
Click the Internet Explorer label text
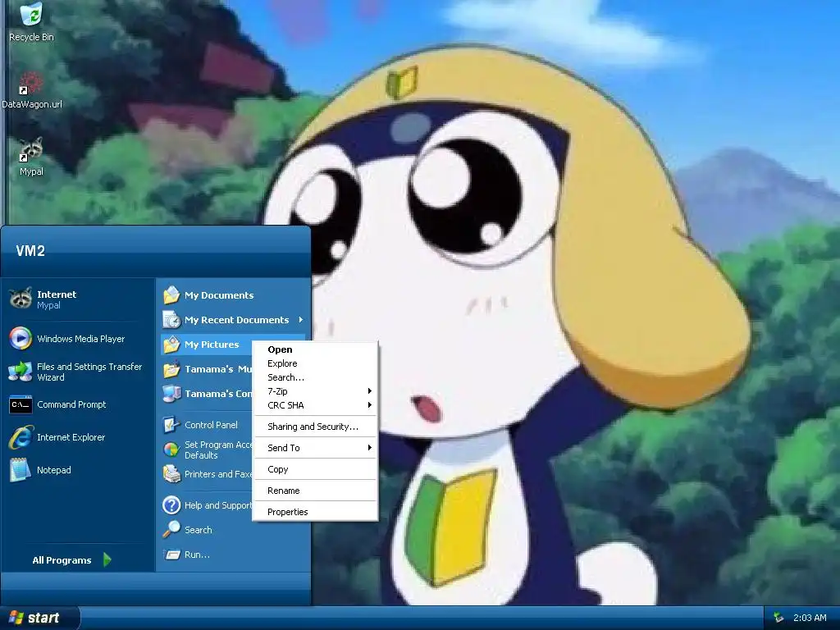[x=71, y=437]
